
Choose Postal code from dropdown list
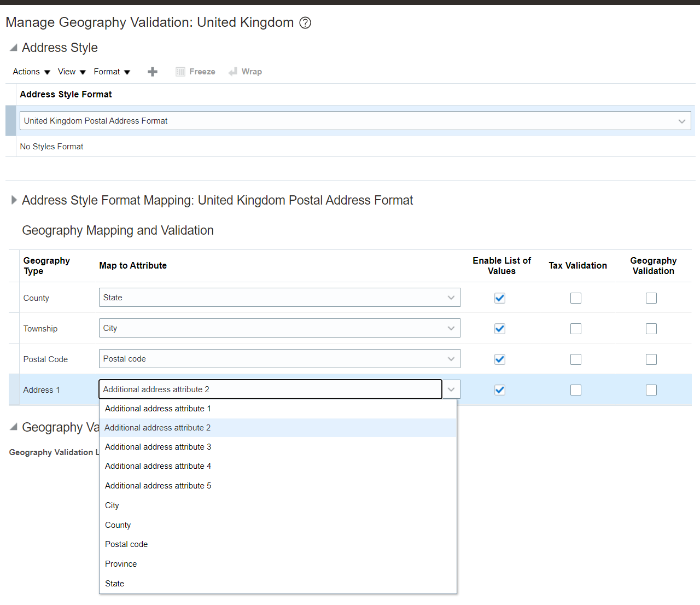click(x=278, y=544)
